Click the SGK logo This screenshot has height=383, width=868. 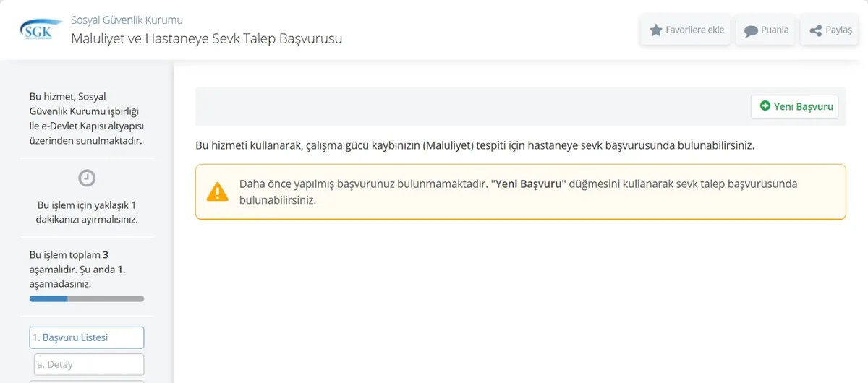(41, 29)
